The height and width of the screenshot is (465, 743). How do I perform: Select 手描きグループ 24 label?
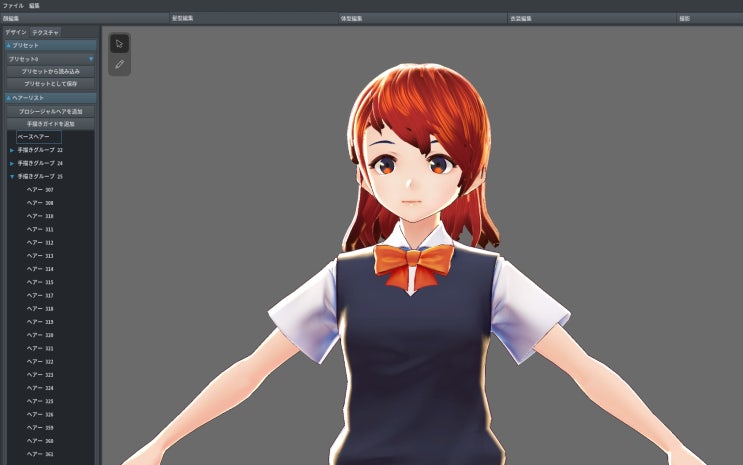point(40,164)
